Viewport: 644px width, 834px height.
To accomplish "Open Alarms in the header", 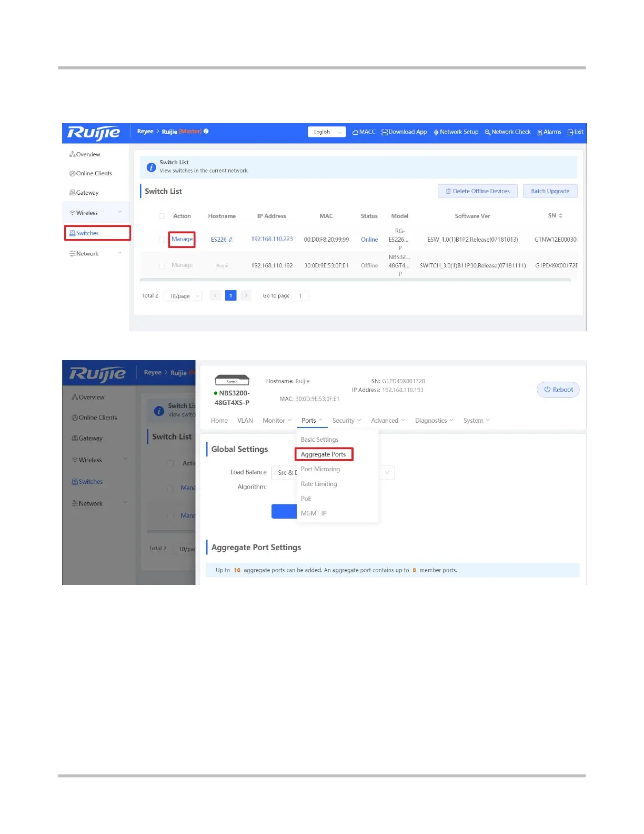I will click(549, 132).
